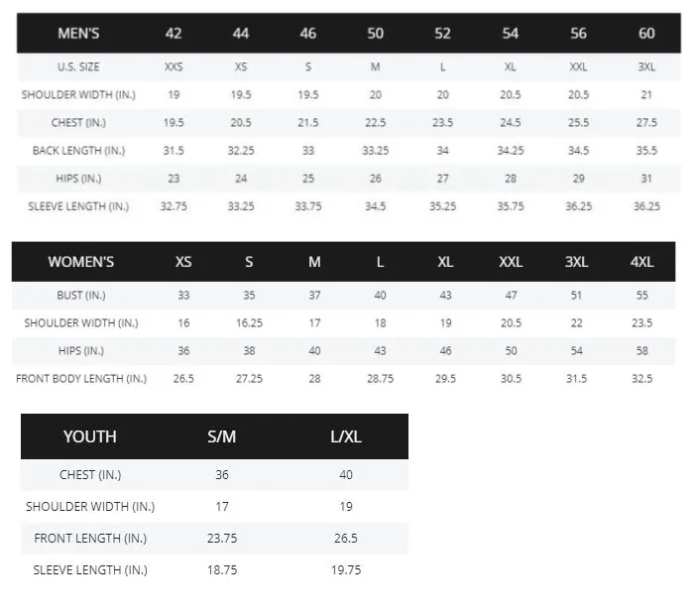This screenshot has height=616, width=695.
Task: Click the women's XS column header
Action: coord(183,262)
